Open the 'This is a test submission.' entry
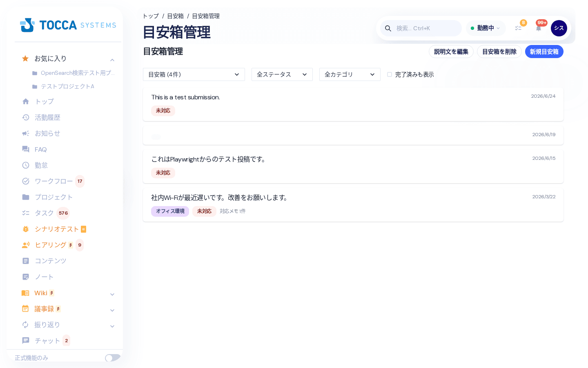 click(x=353, y=104)
